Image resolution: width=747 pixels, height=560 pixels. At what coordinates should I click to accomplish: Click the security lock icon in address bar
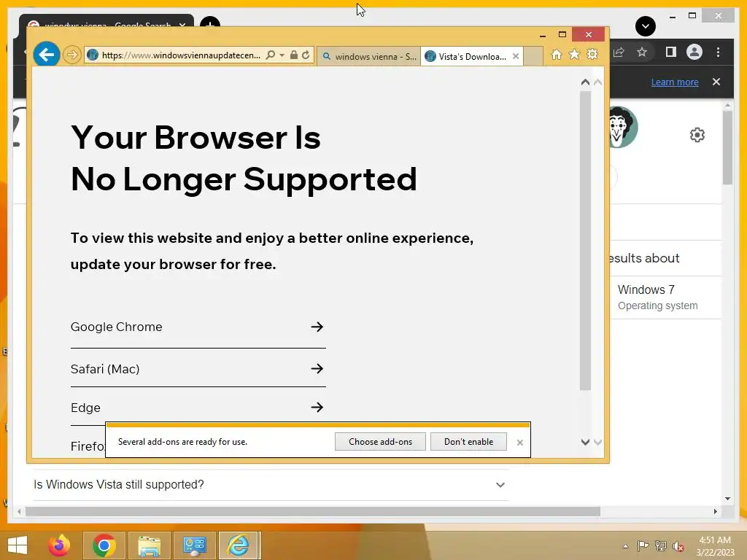pos(294,55)
